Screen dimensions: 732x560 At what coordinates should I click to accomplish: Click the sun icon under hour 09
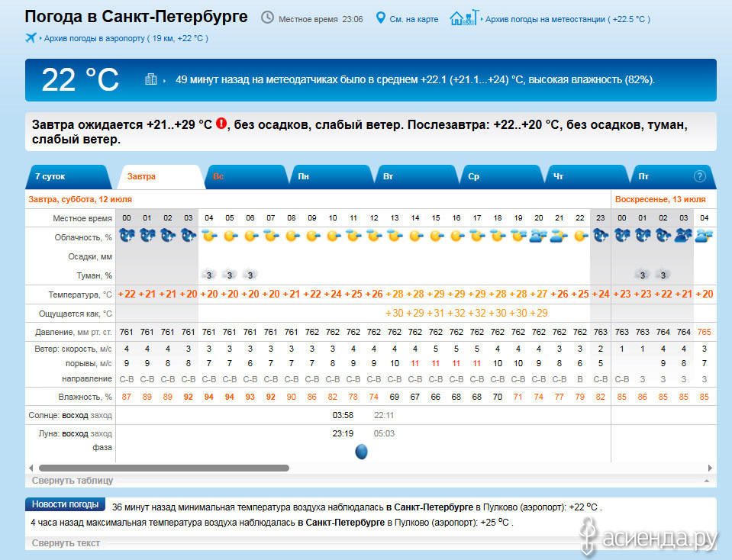tap(312, 236)
